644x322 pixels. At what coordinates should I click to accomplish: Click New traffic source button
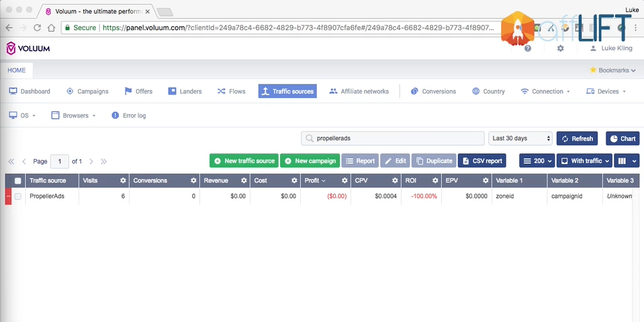[244, 161]
